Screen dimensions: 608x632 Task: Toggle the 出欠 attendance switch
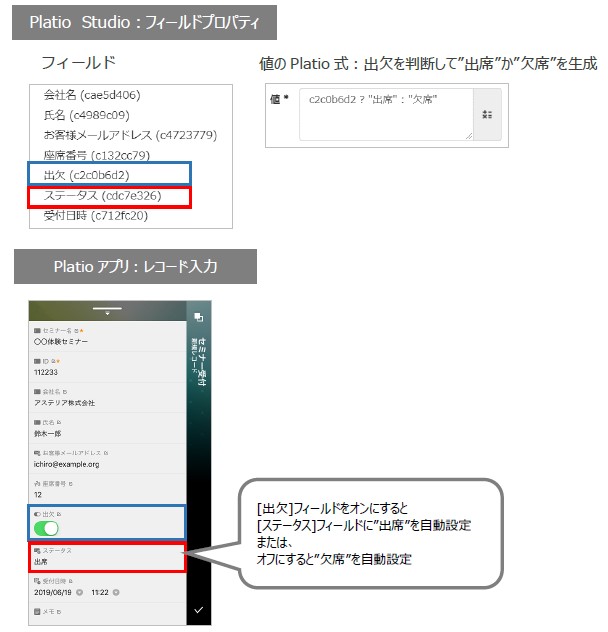tap(46, 528)
